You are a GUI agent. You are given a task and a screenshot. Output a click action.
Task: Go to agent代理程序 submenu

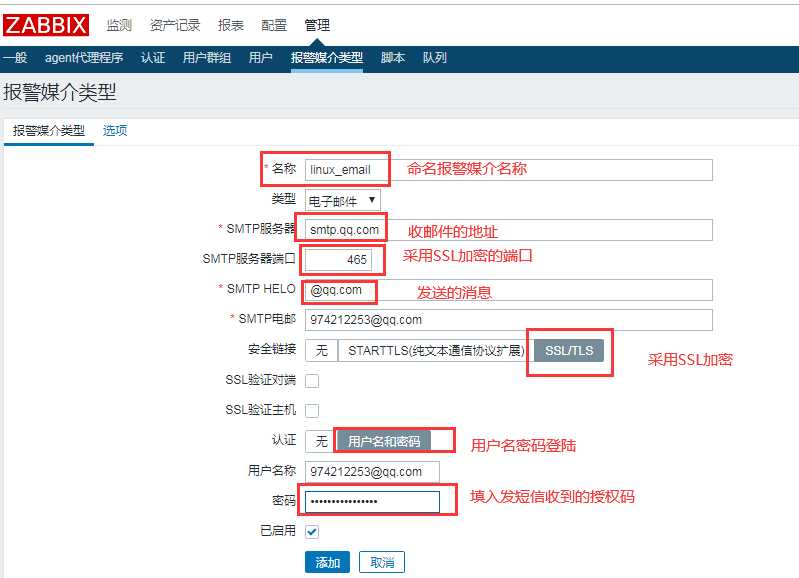84,58
